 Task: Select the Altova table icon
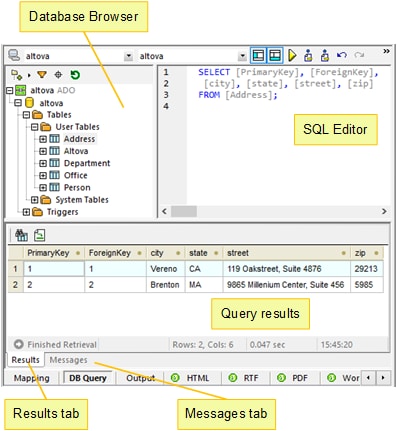tap(54, 151)
